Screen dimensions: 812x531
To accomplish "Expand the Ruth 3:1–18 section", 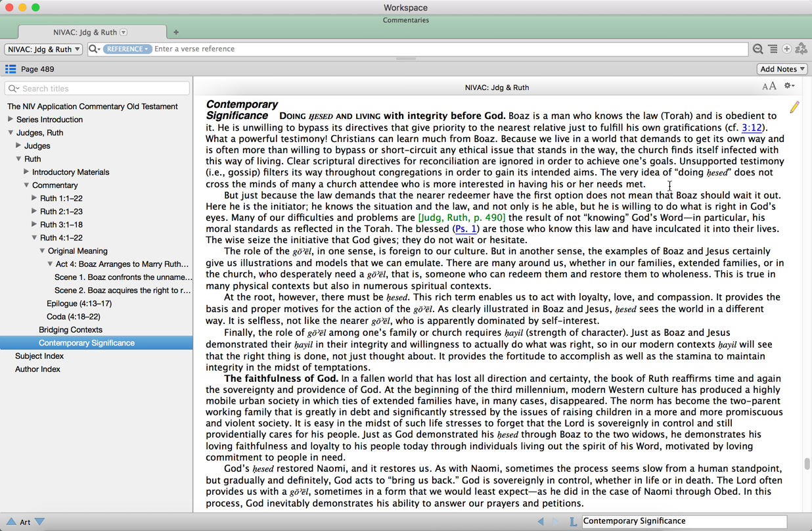I will 34,225.
